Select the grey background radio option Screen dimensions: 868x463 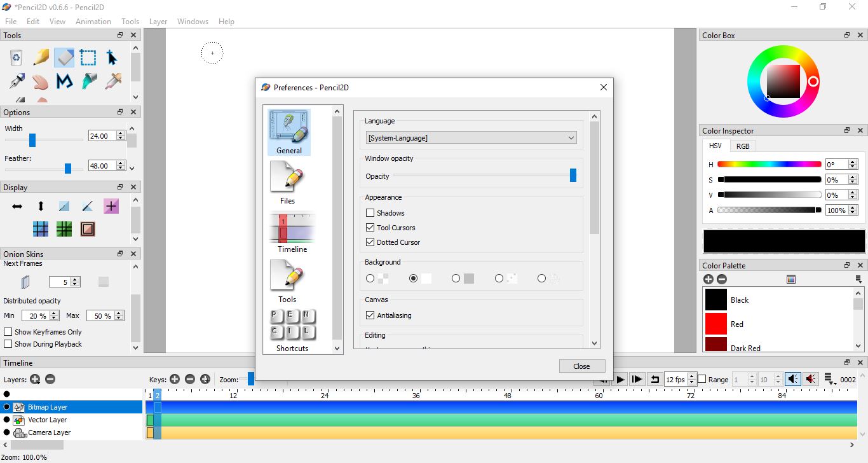tap(456, 279)
